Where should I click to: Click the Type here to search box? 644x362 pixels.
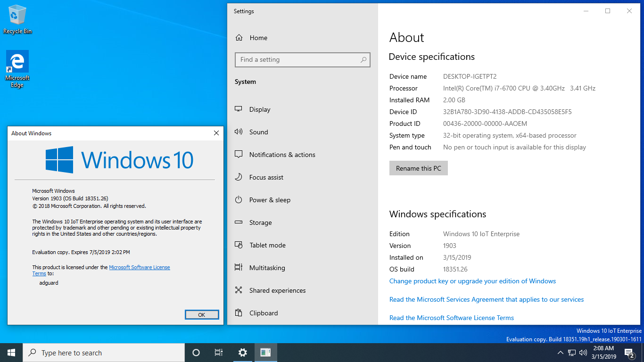(x=104, y=353)
